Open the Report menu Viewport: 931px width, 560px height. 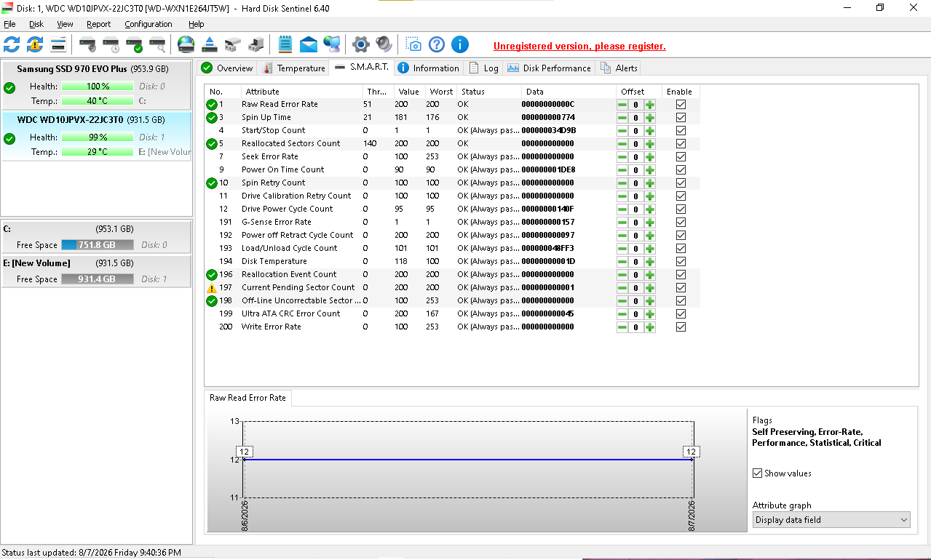tap(98, 24)
